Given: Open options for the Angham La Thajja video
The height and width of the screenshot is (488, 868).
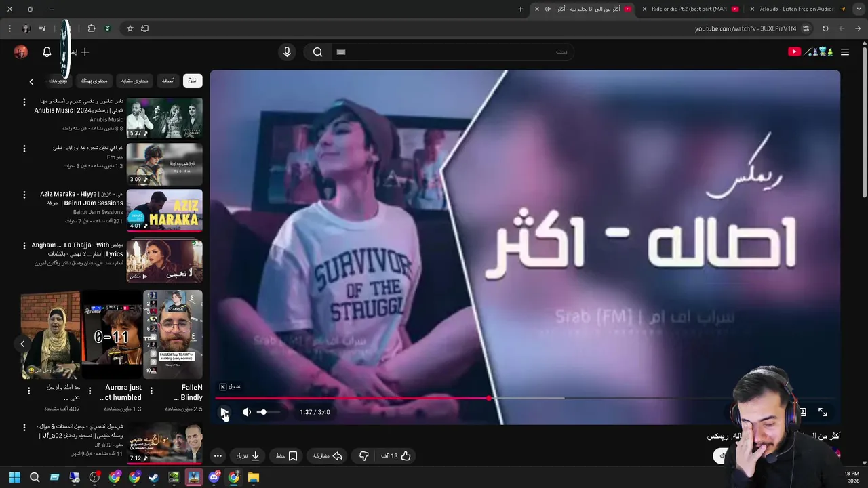Looking at the screenshot, I should (24, 245).
